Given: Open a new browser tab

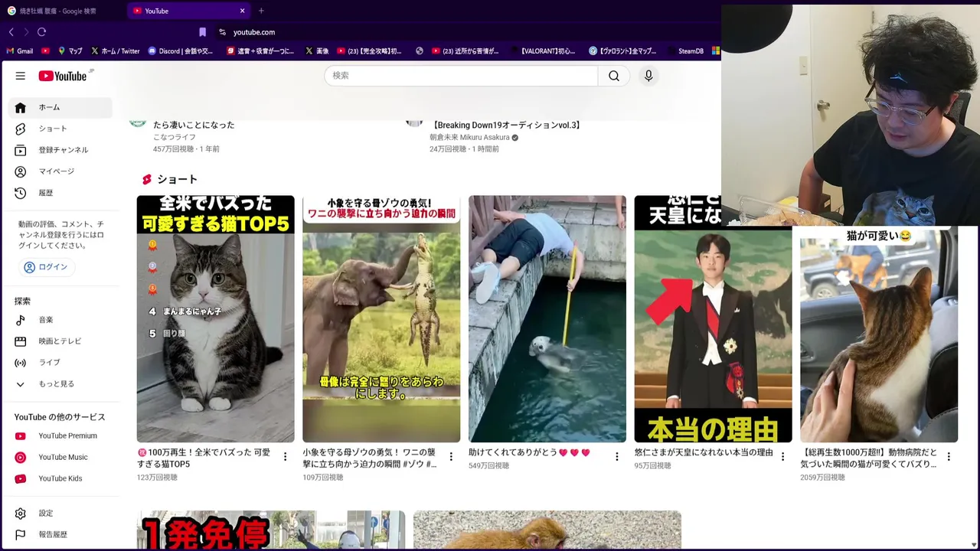Looking at the screenshot, I should click(x=261, y=11).
